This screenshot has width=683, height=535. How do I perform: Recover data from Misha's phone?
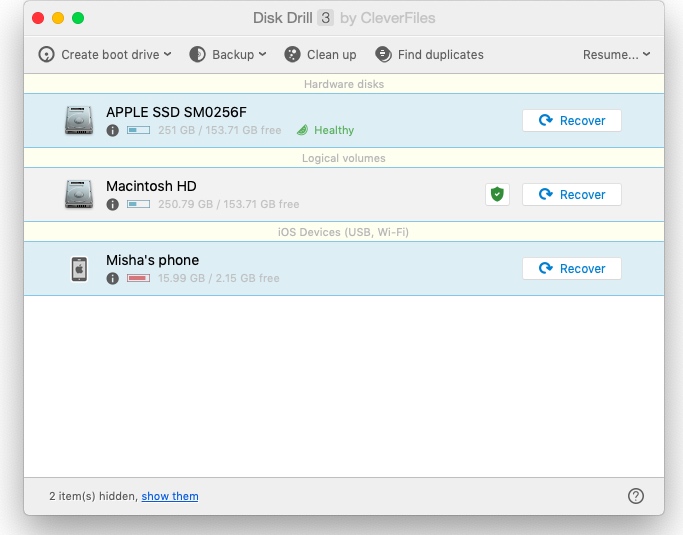(x=571, y=268)
